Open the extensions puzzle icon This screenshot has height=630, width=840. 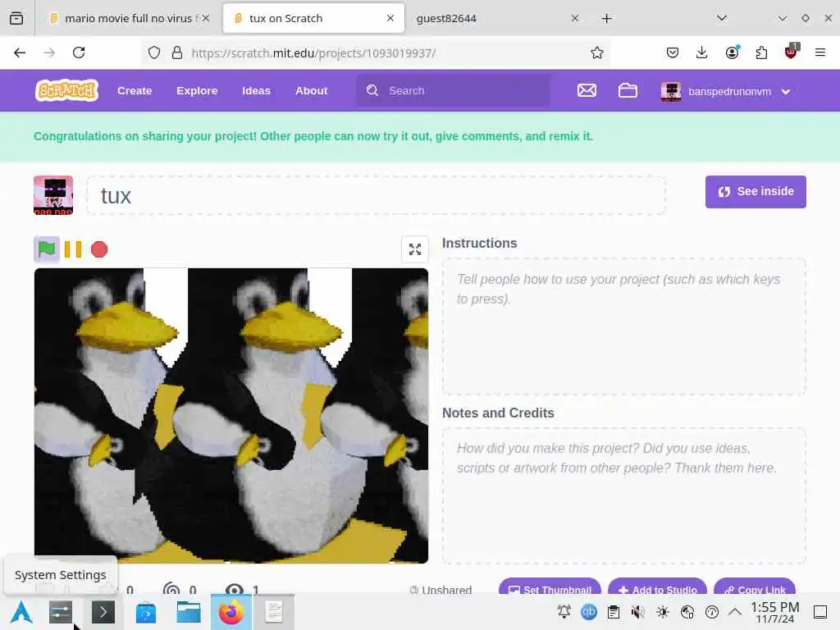click(x=761, y=52)
